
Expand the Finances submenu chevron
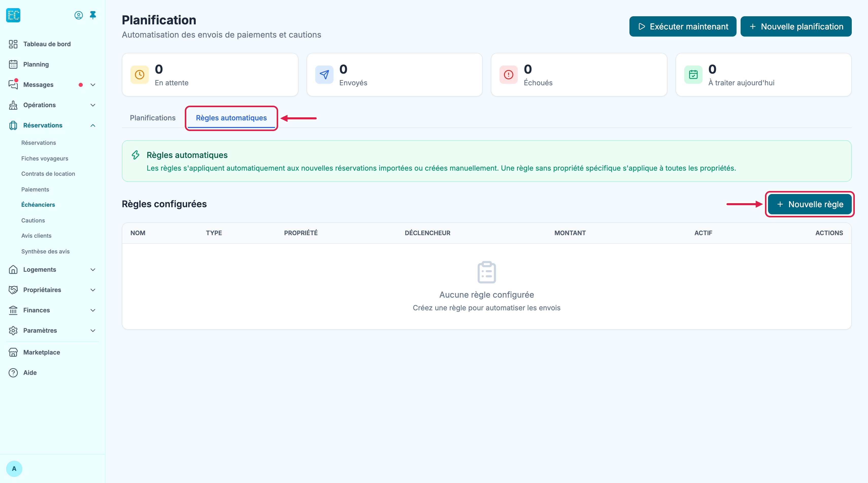93,310
